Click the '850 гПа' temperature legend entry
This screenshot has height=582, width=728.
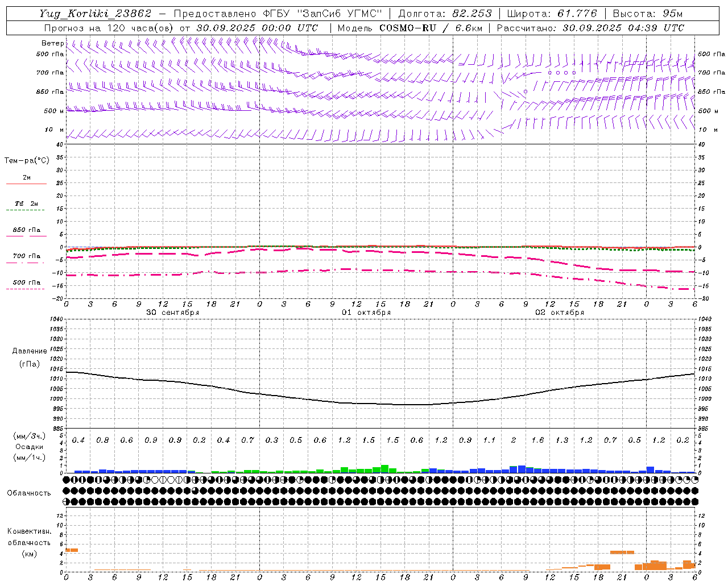click(26, 230)
